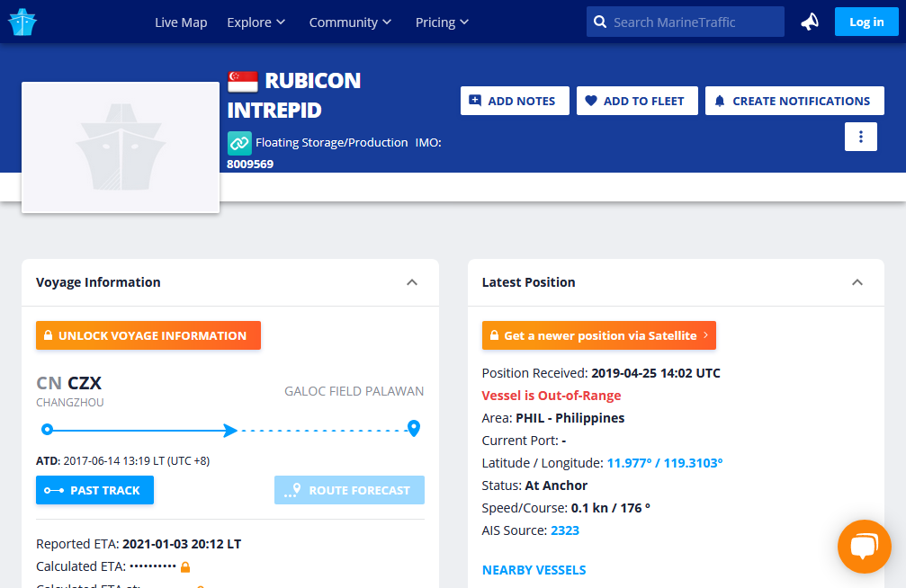Viewport: 906px width, 588px height.
Task: Click the ATD 2017-06-14 13:19 LT text
Action: [122, 461]
